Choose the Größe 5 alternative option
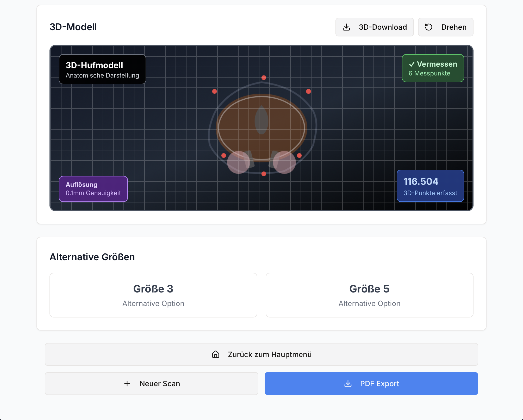523x420 pixels. click(x=369, y=295)
